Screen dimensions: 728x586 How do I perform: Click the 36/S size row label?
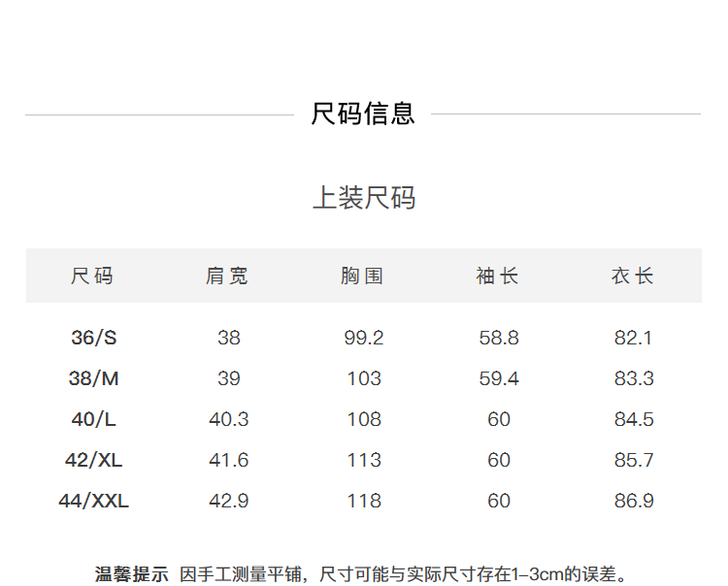click(x=93, y=338)
